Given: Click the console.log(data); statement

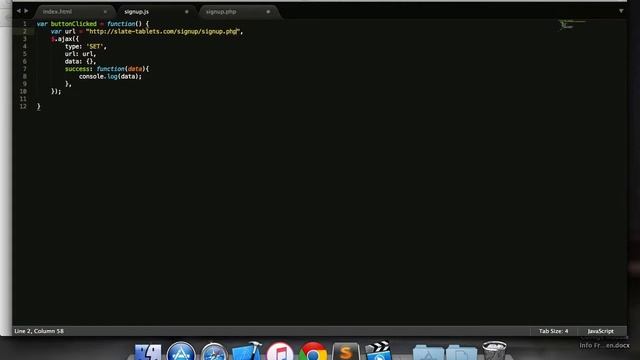Looking at the screenshot, I should tap(110, 76).
